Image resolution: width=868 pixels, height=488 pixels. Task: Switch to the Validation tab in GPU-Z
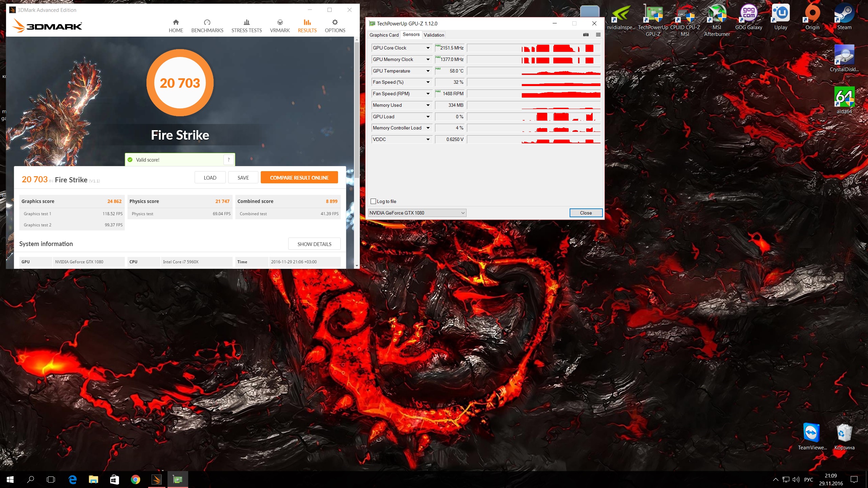click(x=434, y=35)
